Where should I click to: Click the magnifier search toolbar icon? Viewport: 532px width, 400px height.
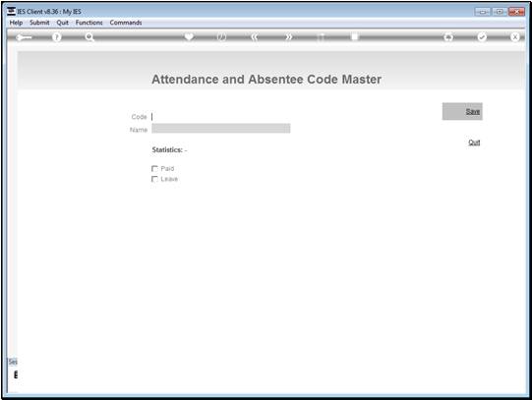coord(89,37)
